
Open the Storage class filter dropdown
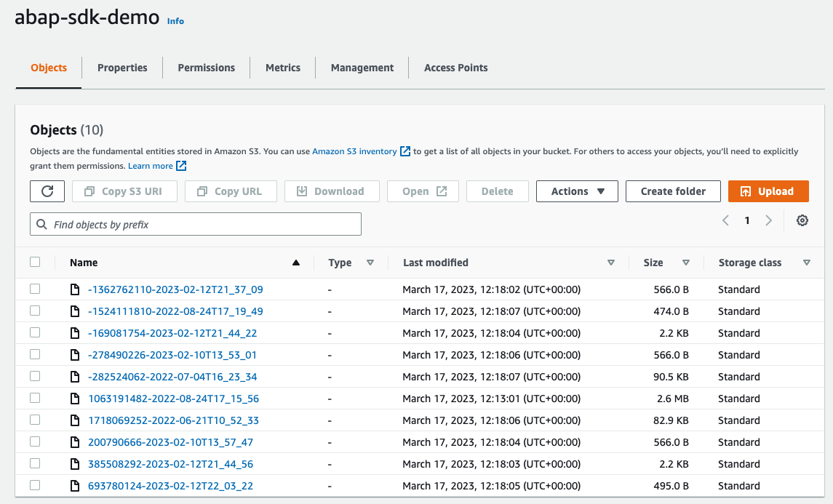[x=807, y=262]
